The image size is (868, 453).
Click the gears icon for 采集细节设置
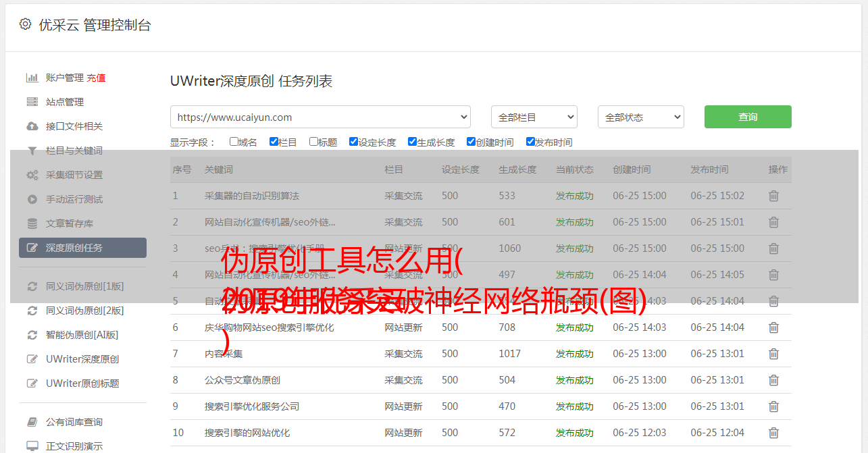click(x=32, y=175)
